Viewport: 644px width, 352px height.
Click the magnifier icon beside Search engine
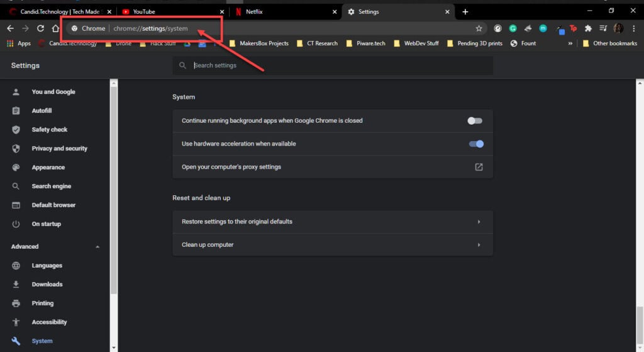point(16,186)
